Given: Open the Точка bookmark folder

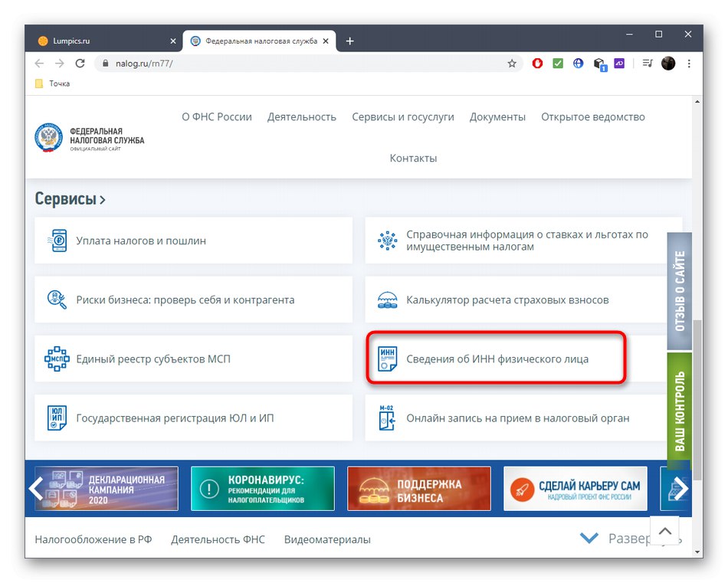Looking at the screenshot, I should (52, 84).
